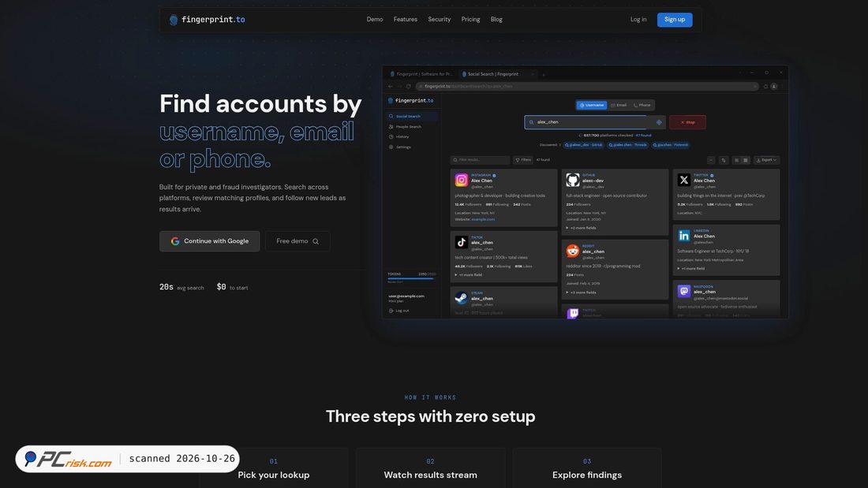This screenshot has height=488, width=868.
Task: Click the Log in link
Action: tap(638, 20)
